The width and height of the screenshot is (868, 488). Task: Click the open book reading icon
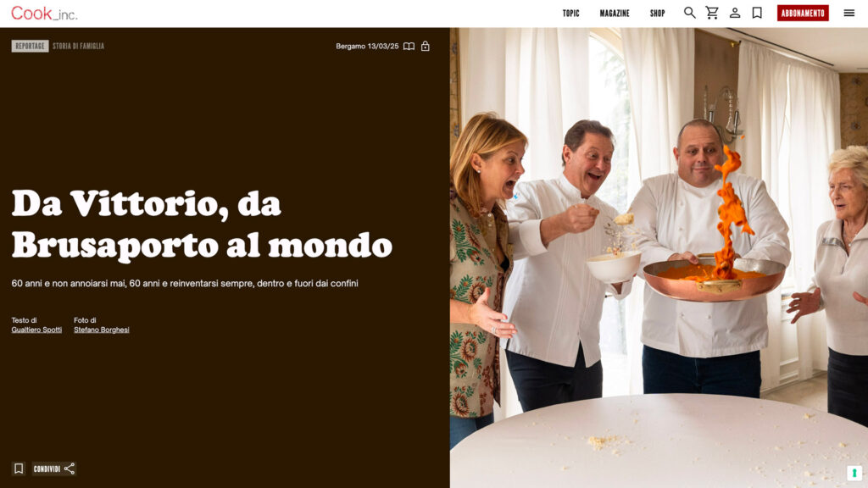[409, 47]
